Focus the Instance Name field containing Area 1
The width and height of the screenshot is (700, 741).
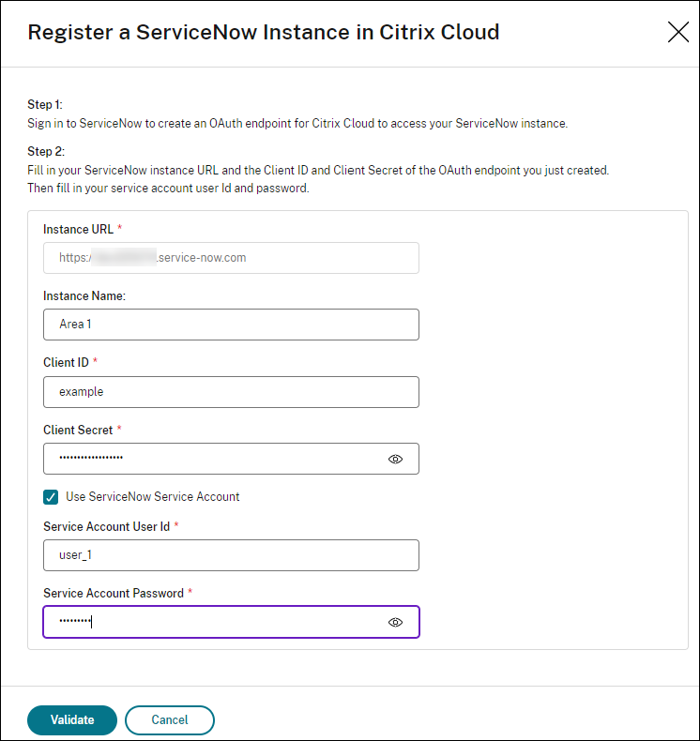coord(231,325)
